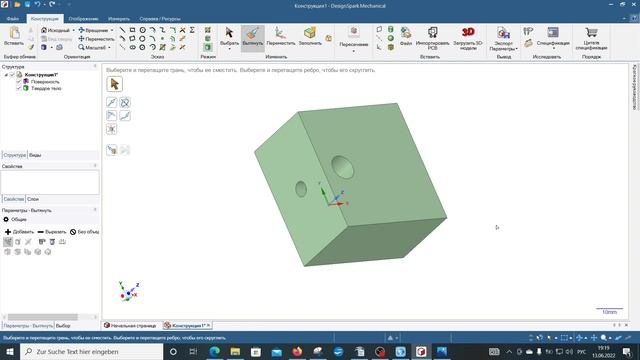The width and height of the screenshot is (640, 360).
Task: Click the Insert File (Файл) icon
Action: pos(406,36)
